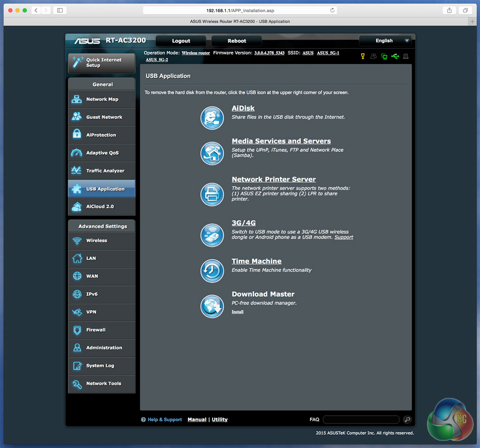
Task: Click Install under Download Master
Action: (238, 312)
